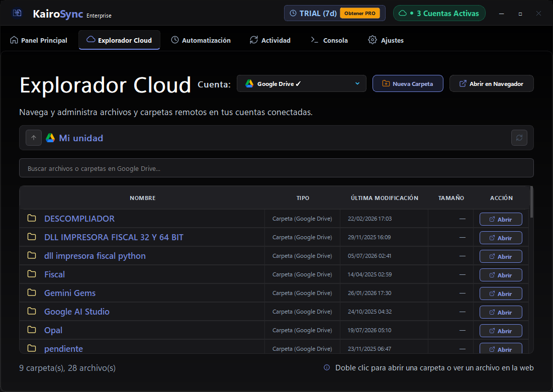
Task: Sort by the TIPO column header
Action: click(303, 198)
